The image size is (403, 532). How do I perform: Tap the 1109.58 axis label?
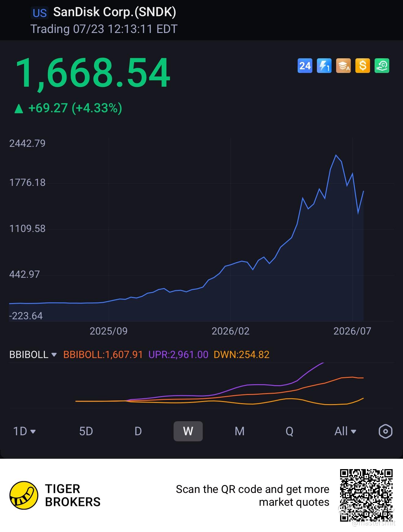(x=27, y=229)
